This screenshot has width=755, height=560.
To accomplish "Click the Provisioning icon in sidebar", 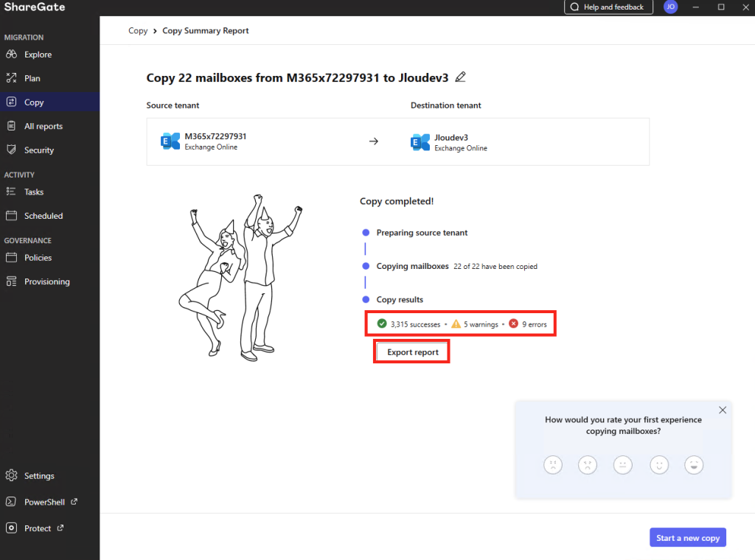I will click(x=12, y=281).
